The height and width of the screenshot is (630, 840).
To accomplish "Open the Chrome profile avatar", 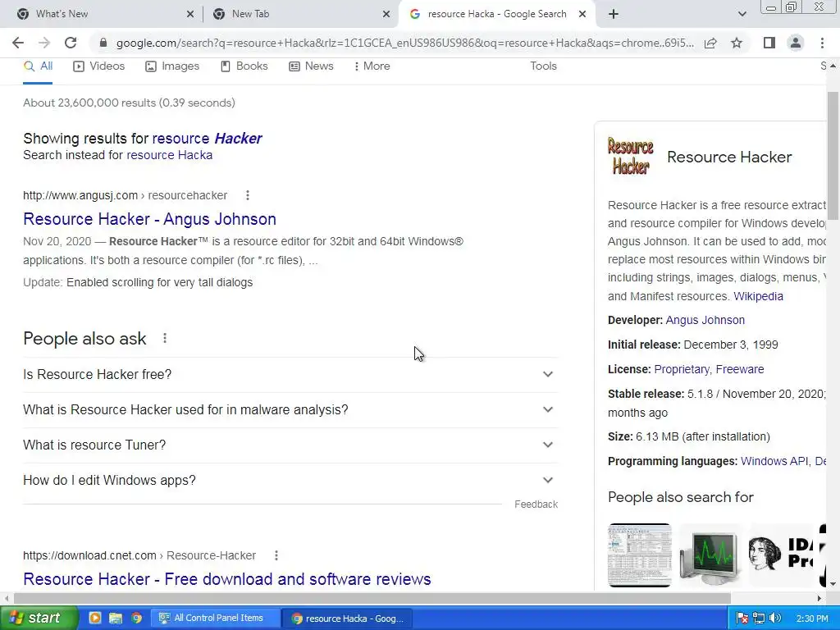I will click(x=796, y=43).
